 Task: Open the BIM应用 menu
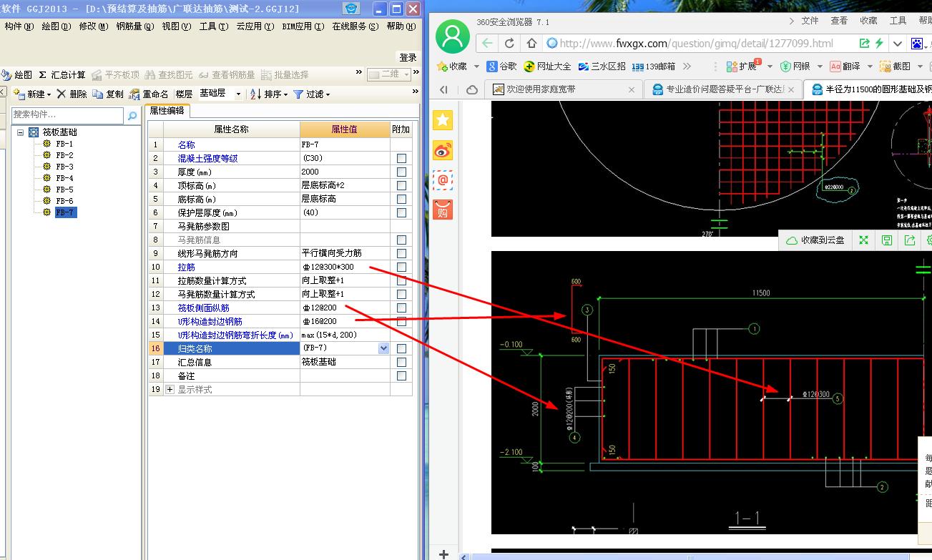(303, 26)
